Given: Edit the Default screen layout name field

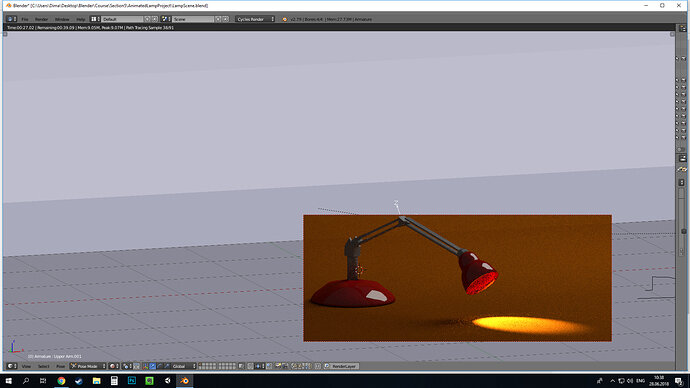Looking at the screenshot, I should pos(122,19).
